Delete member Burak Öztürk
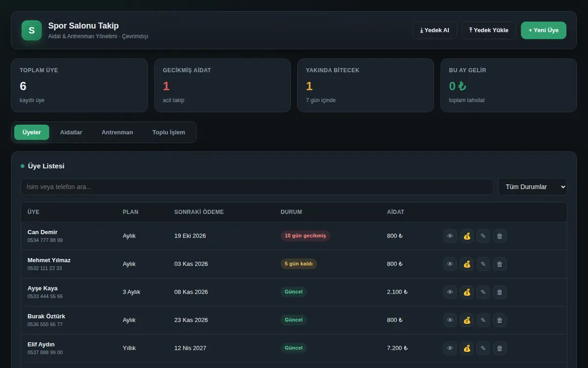This screenshot has height=368, width=588. click(499, 320)
